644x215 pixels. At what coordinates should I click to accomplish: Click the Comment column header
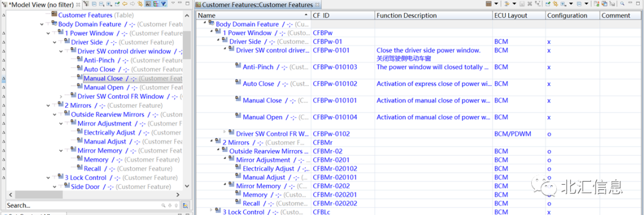click(621, 15)
